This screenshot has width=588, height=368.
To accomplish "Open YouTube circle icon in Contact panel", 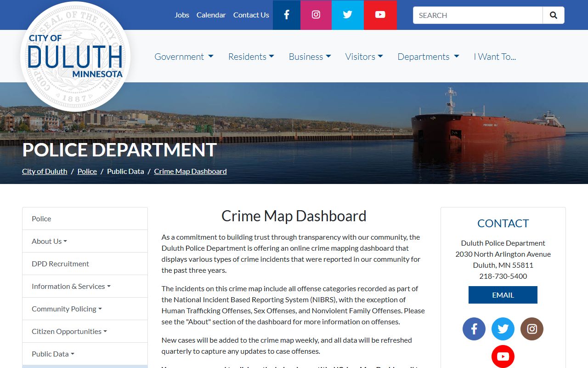I will [x=503, y=356].
